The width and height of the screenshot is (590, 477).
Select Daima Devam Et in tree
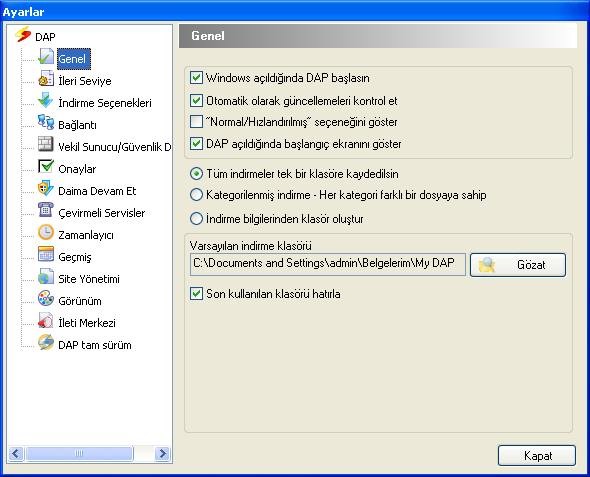click(97, 191)
